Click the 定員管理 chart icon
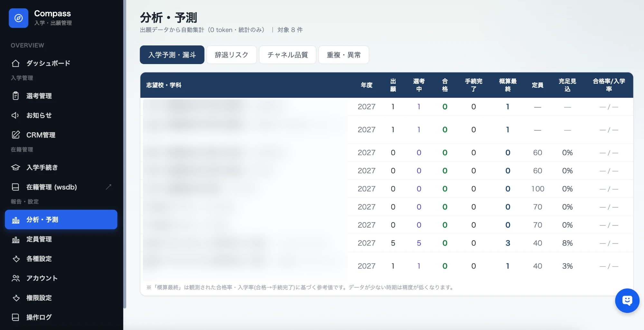This screenshot has width=644, height=330. coord(15,240)
